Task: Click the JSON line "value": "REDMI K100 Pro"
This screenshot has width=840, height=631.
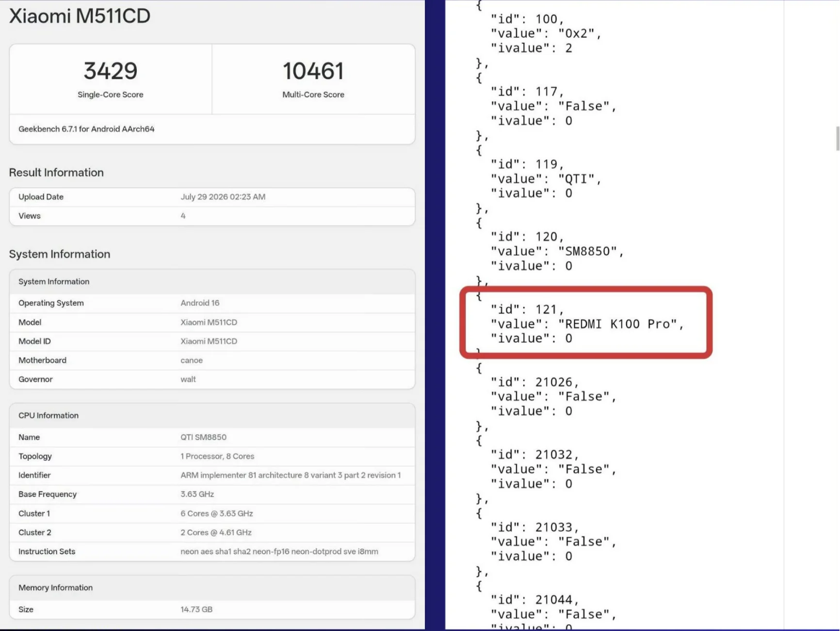Action: 587,324
